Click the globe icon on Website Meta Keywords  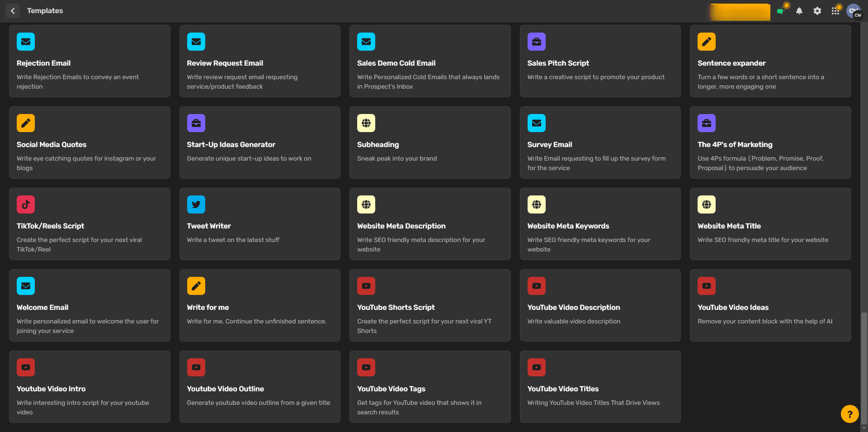pyautogui.click(x=536, y=204)
